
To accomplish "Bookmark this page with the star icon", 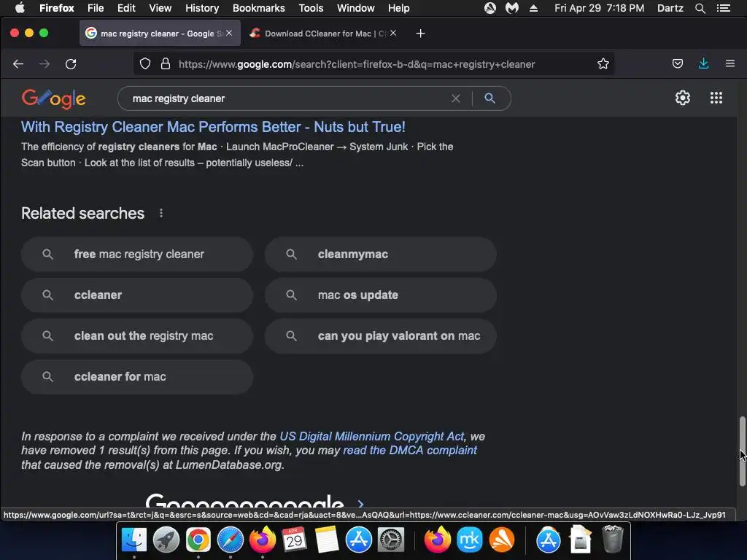I will coord(603,64).
